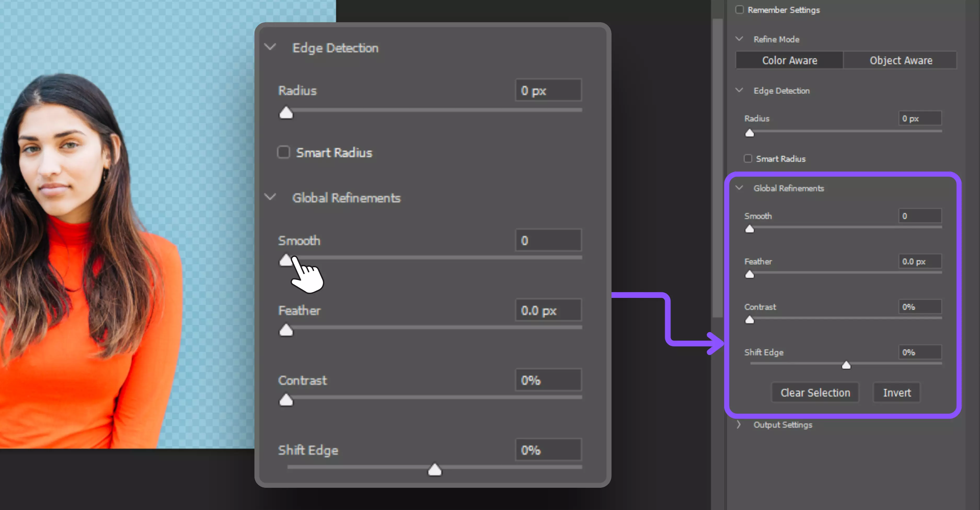This screenshot has width=980, height=510.
Task: Click the Shift Edge percentage field in the right sidebar
Action: [920, 352]
